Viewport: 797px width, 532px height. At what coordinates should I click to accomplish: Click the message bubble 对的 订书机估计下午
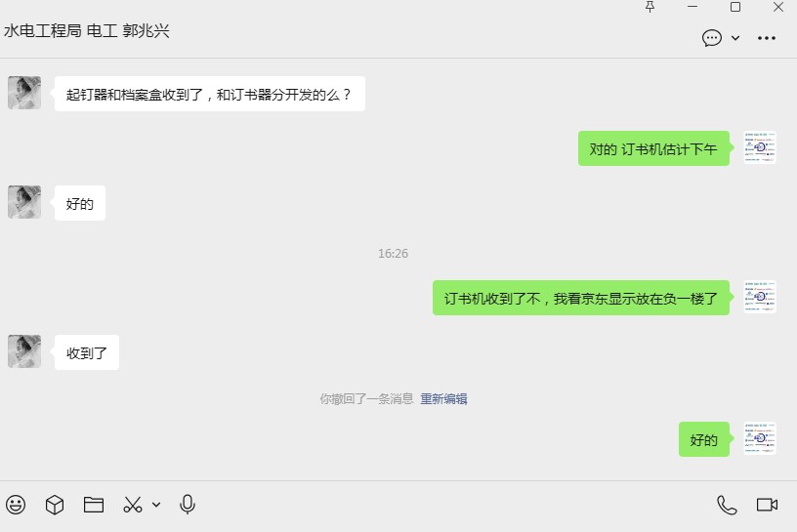(x=653, y=148)
